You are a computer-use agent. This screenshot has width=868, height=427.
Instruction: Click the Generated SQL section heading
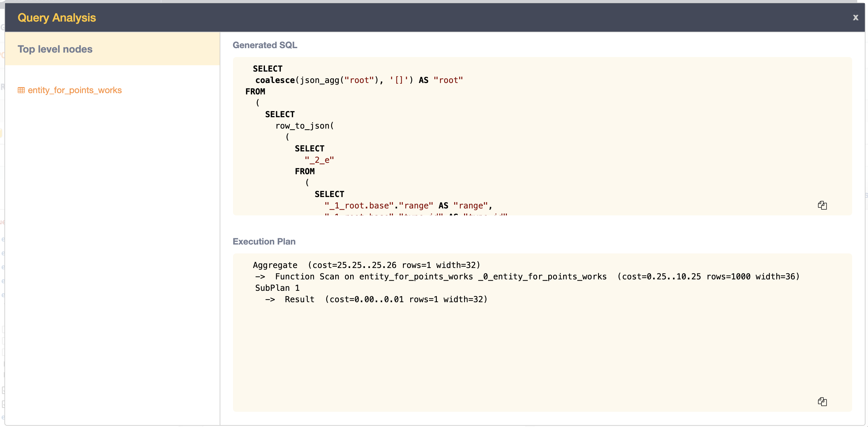point(265,45)
